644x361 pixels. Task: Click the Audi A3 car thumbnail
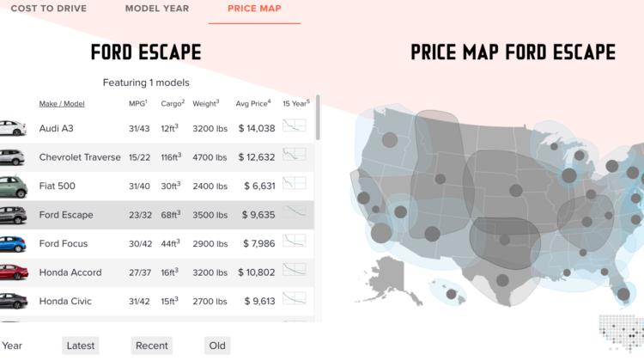pos(12,128)
